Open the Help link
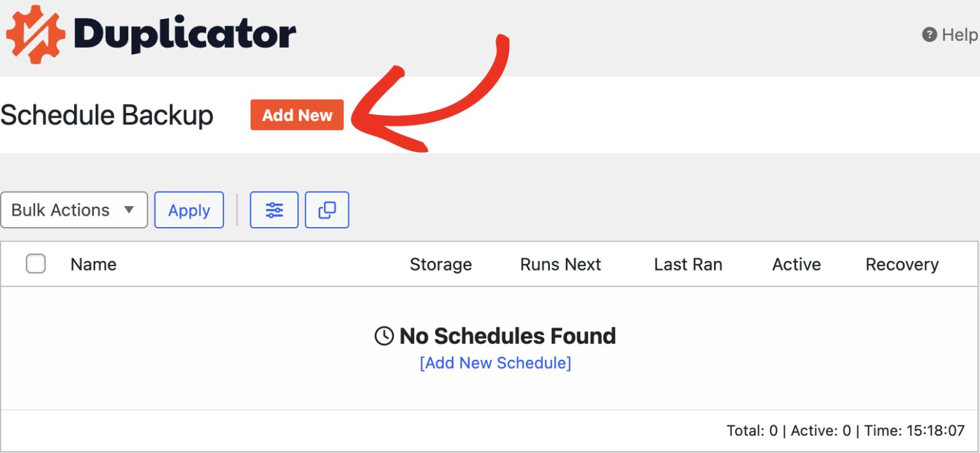Screen dimensions: 980x453 954,35
